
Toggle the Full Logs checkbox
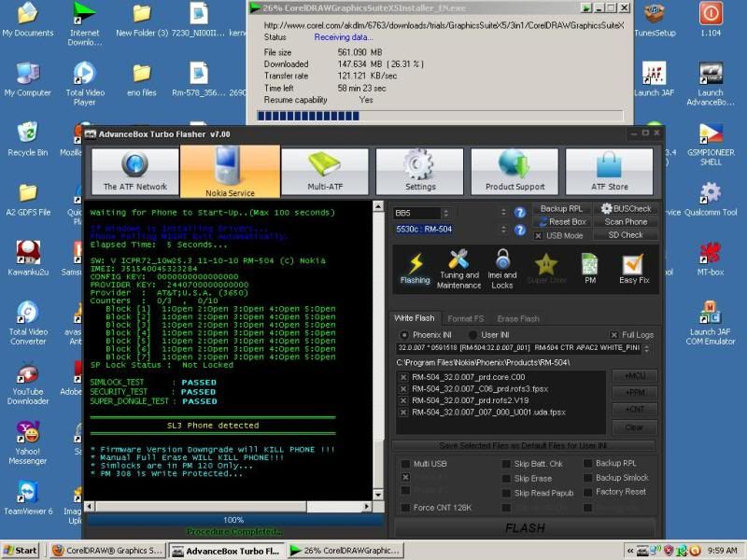point(614,335)
